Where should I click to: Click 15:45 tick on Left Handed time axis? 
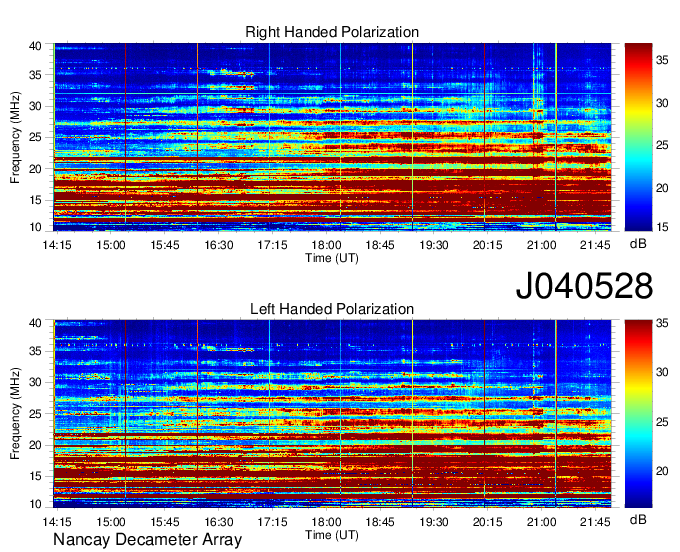[165, 522]
